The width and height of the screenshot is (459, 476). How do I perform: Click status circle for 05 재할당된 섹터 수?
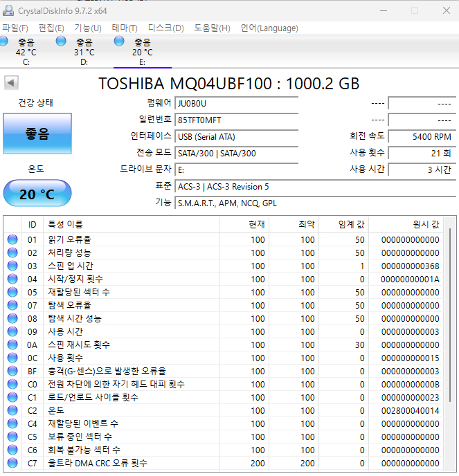[x=12, y=292]
